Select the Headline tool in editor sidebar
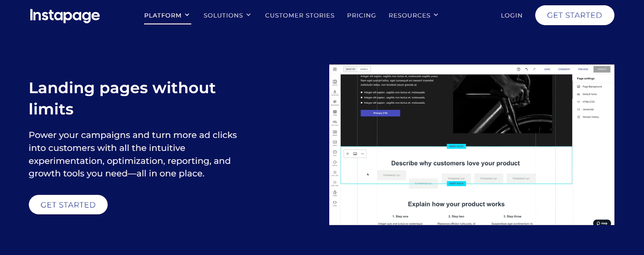This screenshot has height=255, width=644. pyautogui.click(x=334, y=92)
